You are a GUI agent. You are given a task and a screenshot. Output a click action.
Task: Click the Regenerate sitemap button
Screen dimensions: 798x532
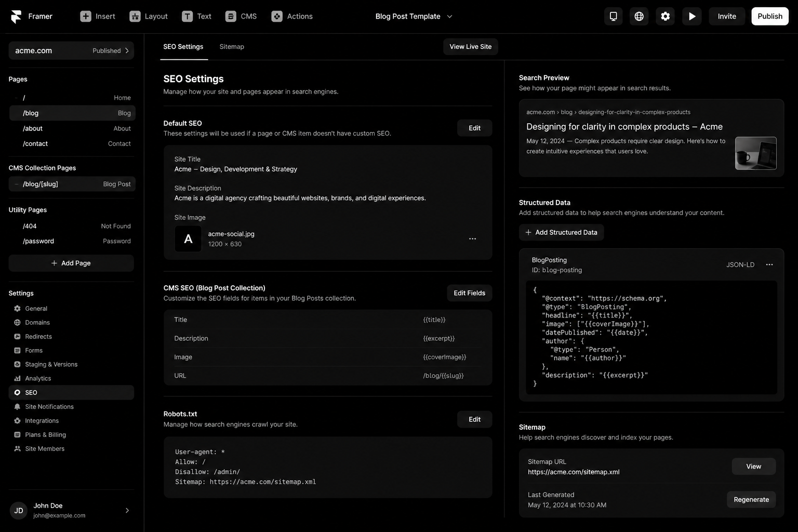click(x=751, y=500)
